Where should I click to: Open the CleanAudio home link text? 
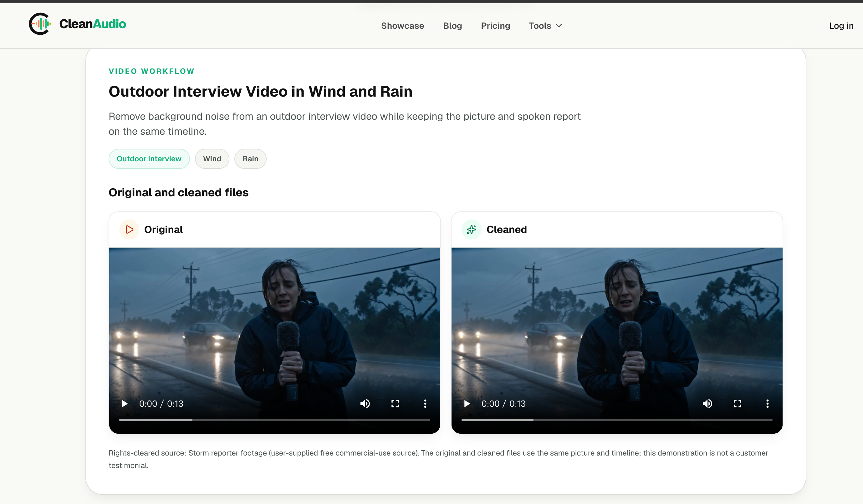tap(93, 24)
